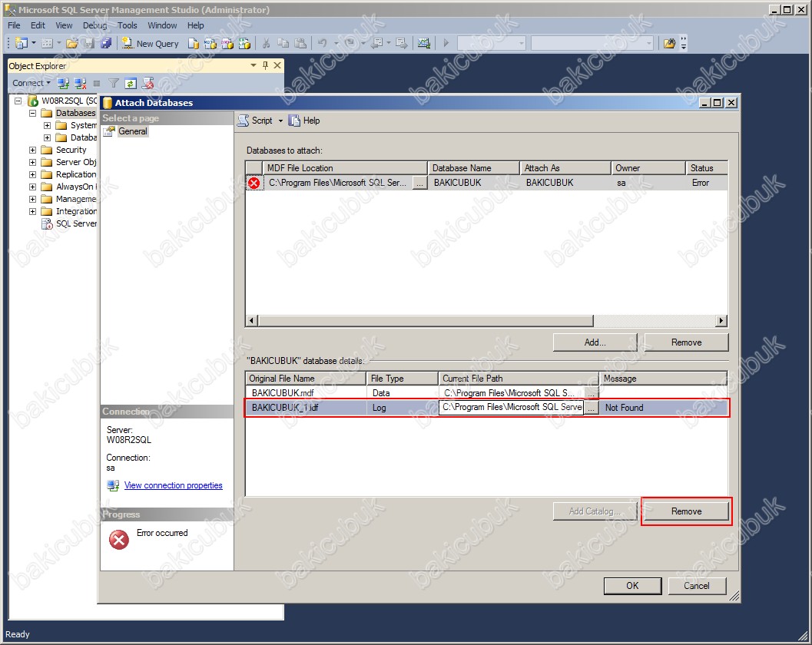Expand the Replication tree node

click(32, 175)
